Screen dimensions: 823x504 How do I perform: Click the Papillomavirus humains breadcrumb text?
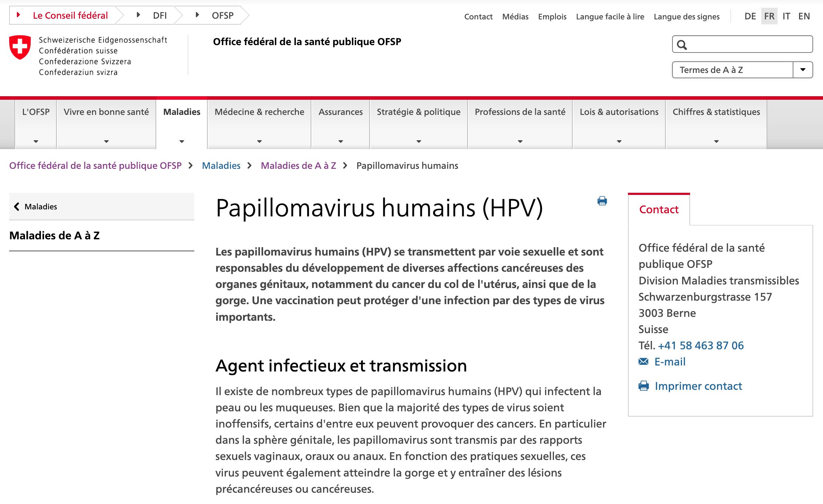[x=407, y=166]
